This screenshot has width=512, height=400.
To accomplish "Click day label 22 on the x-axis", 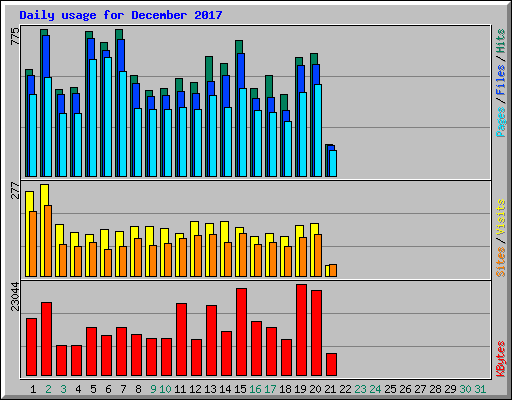I will (345, 389).
